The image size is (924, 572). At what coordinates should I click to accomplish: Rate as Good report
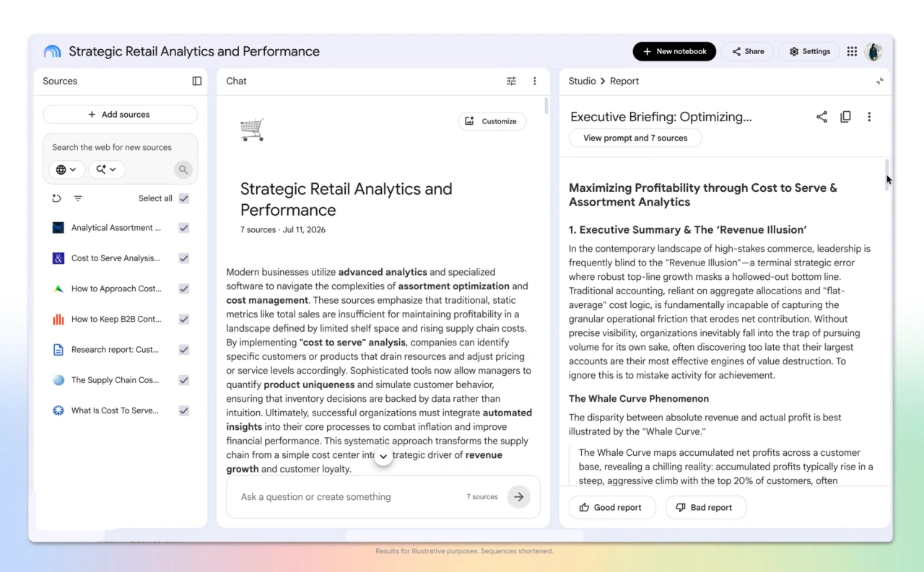(611, 507)
